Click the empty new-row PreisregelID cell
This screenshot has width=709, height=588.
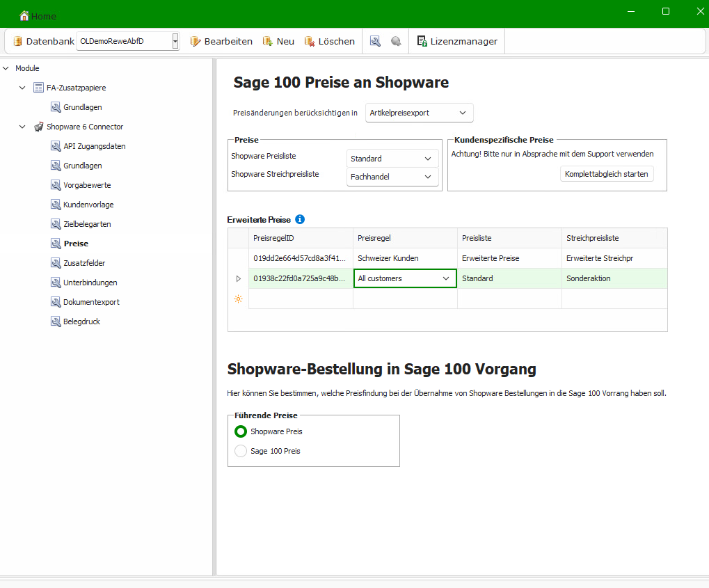coord(301,299)
